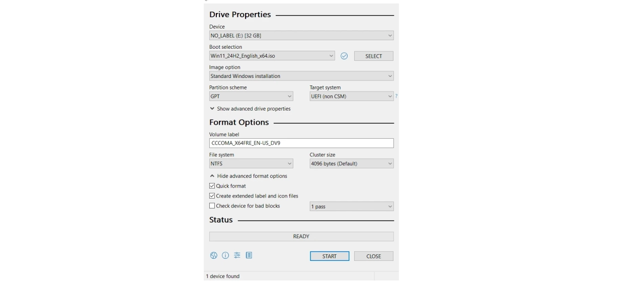Click the READY status progress bar
644x288 pixels.
(301, 236)
